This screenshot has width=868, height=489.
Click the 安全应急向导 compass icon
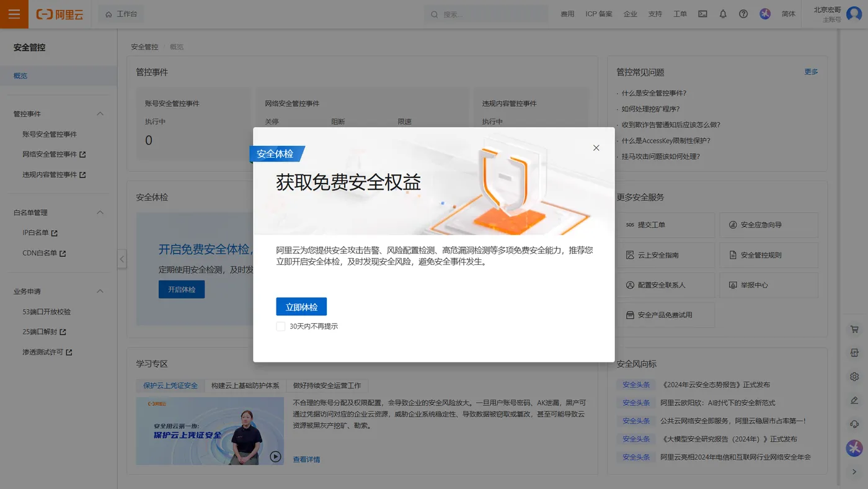tap(733, 225)
